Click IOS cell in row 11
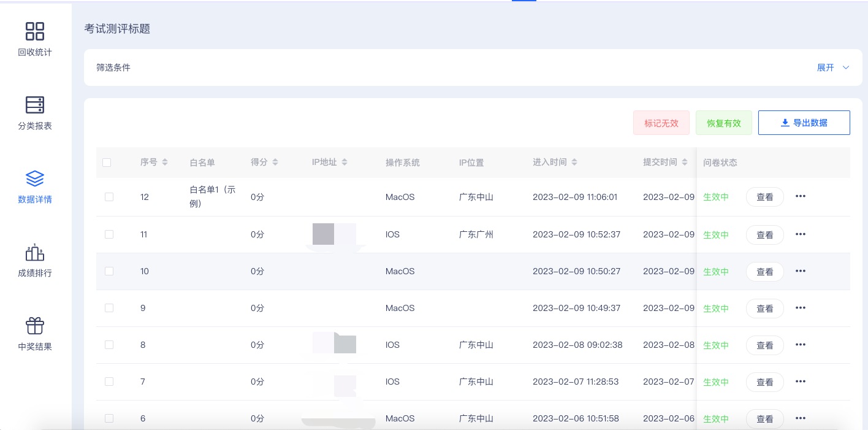868x430 pixels. (392, 234)
